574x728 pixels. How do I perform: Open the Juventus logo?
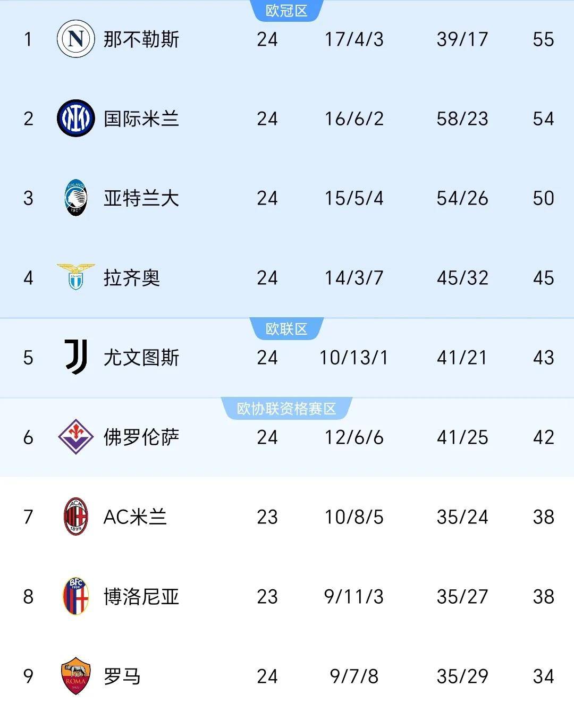pos(75,357)
